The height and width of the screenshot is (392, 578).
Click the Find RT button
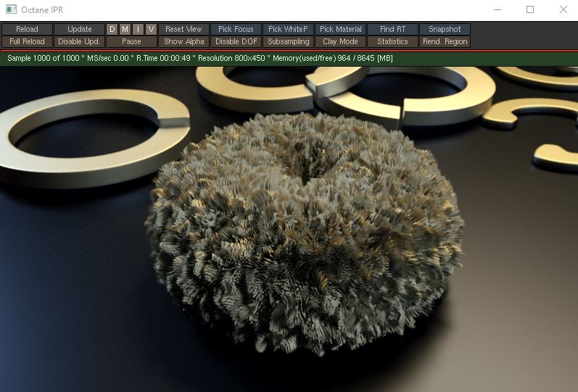click(x=392, y=29)
